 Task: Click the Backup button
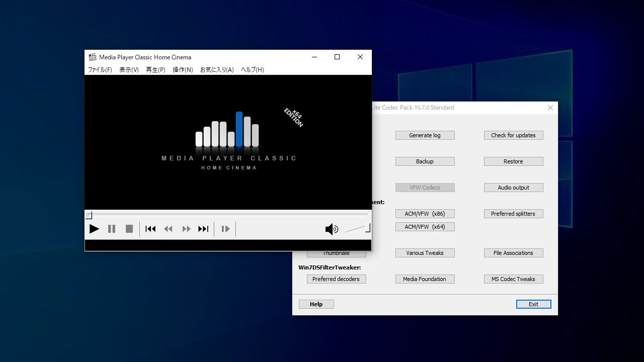click(x=425, y=161)
